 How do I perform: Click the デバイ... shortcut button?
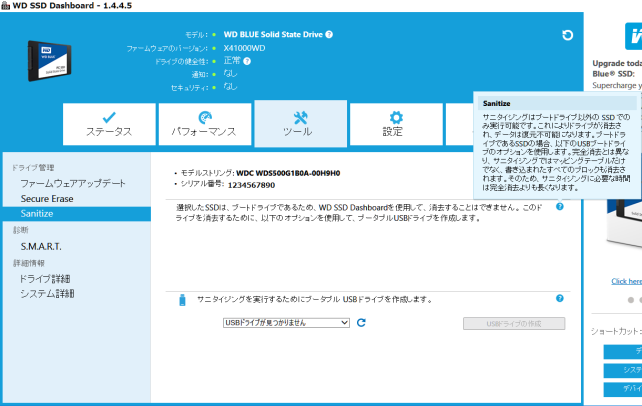point(623,389)
